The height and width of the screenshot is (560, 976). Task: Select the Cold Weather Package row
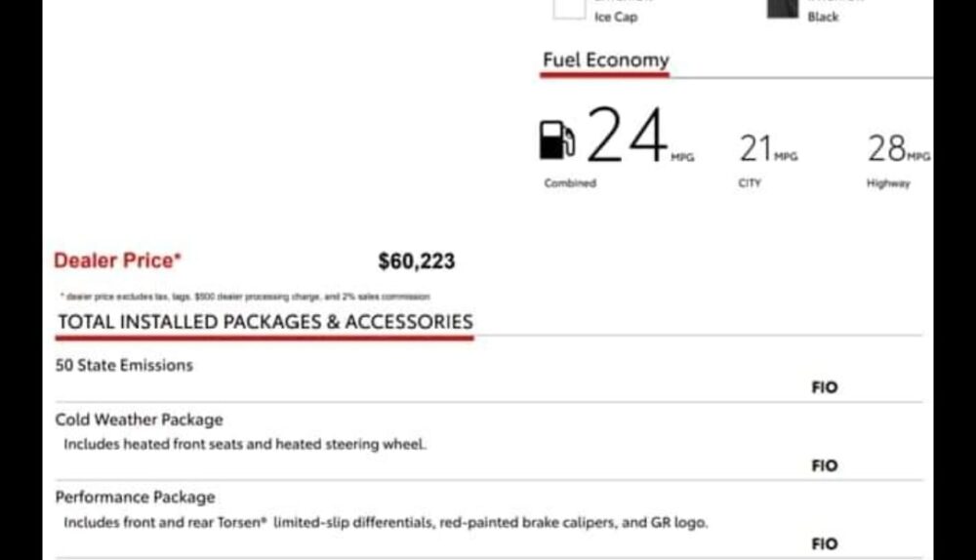tap(489, 442)
